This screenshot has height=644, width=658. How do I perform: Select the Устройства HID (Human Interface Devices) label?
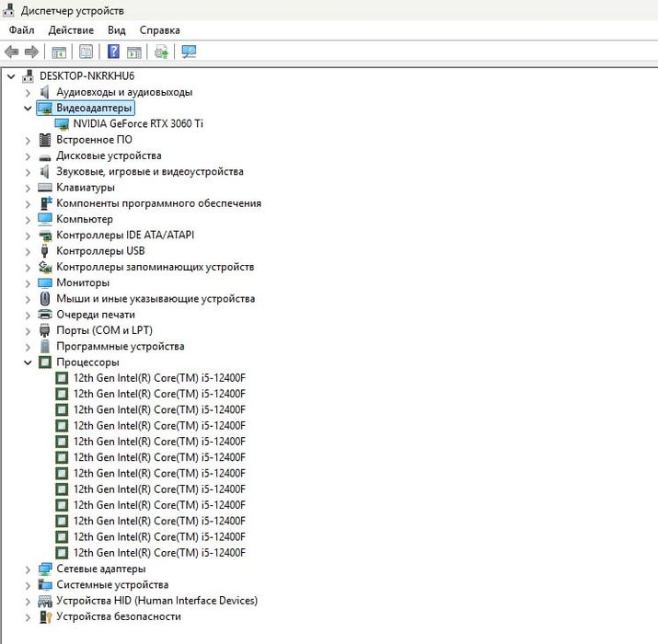(157, 601)
